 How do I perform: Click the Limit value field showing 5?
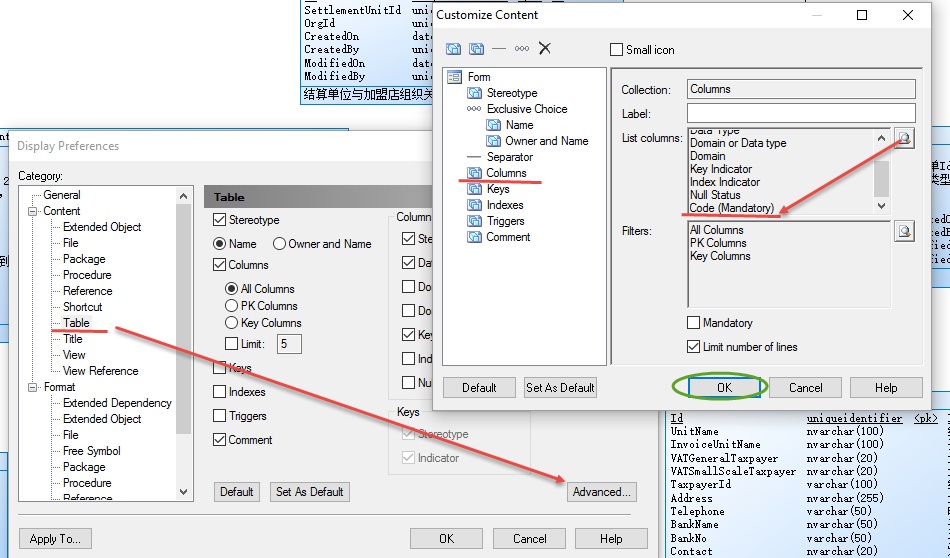[289, 344]
